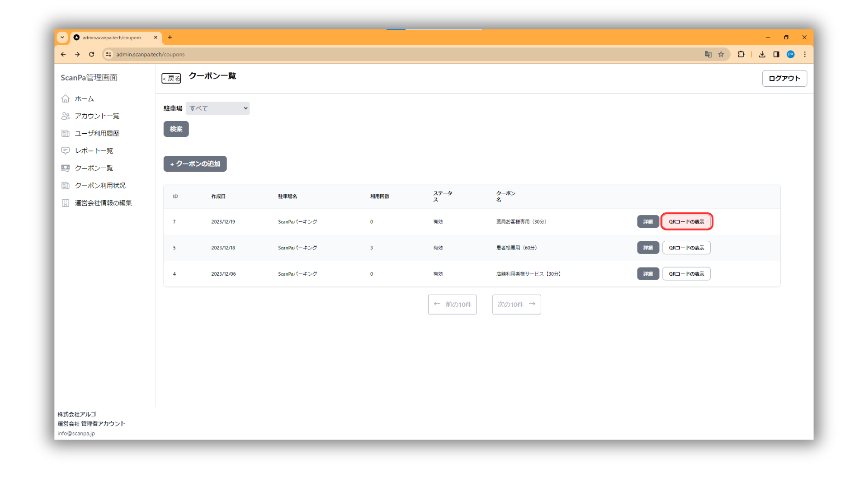
Task: Open the tab search chevron dropdown
Action: pos(62,38)
